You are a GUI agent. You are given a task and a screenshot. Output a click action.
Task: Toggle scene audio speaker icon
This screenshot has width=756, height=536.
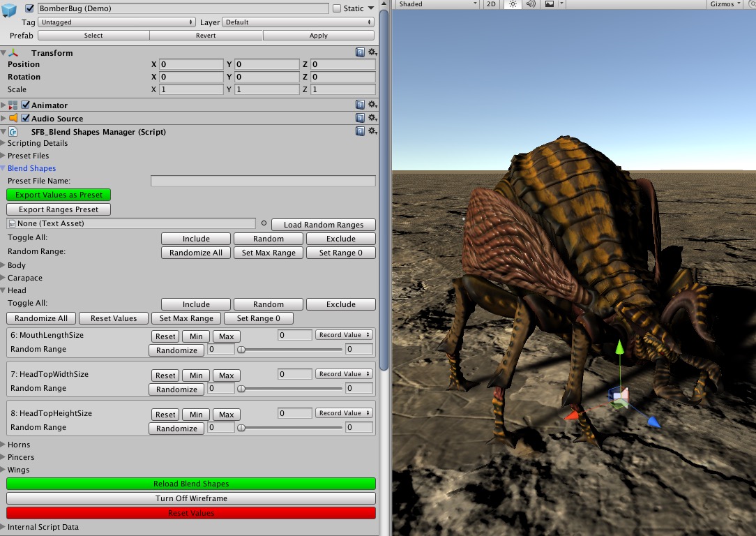point(530,4)
